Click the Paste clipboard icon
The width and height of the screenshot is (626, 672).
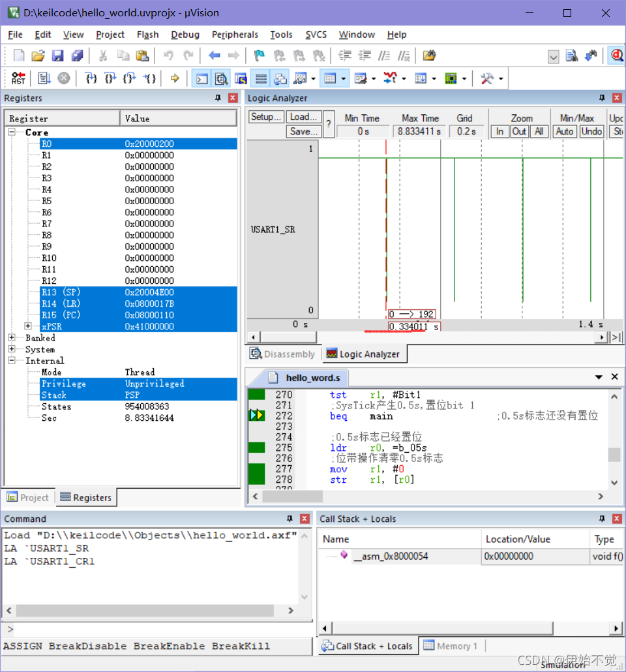(x=142, y=55)
